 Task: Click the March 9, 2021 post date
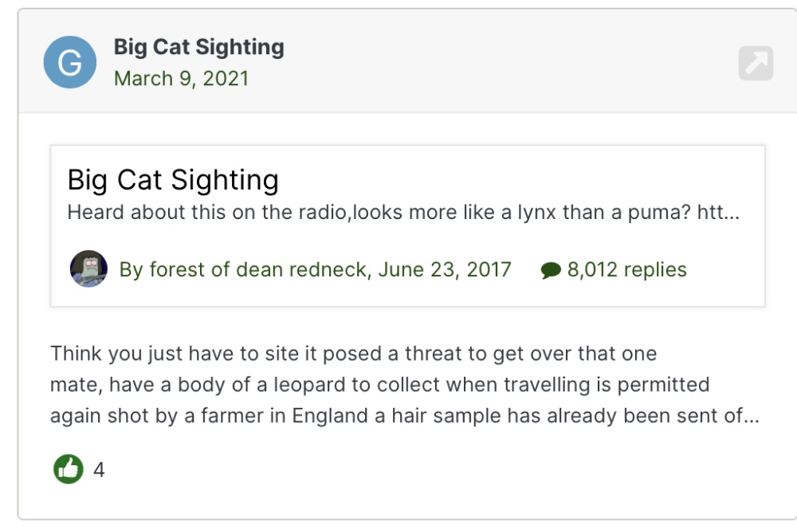pyautogui.click(x=182, y=79)
